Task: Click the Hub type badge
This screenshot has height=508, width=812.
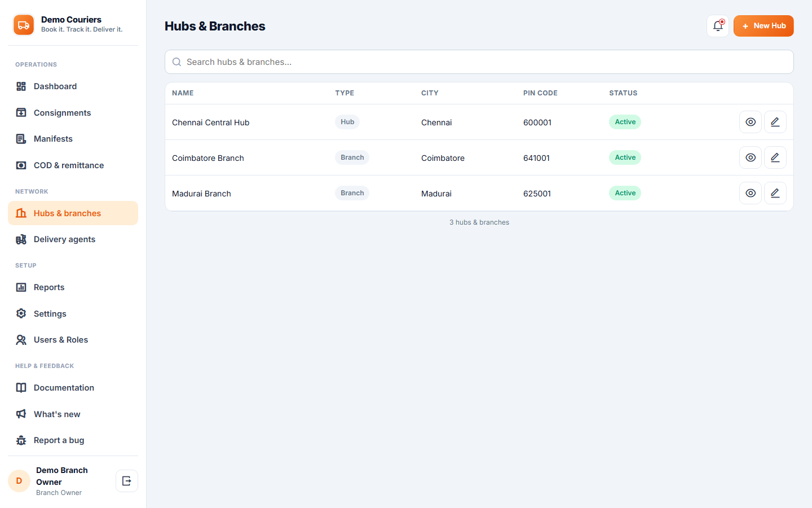Action: pyautogui.click(x=347, y=122)
